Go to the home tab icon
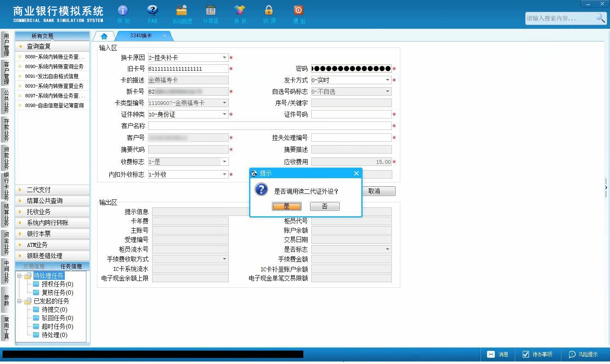 (104, 36)
